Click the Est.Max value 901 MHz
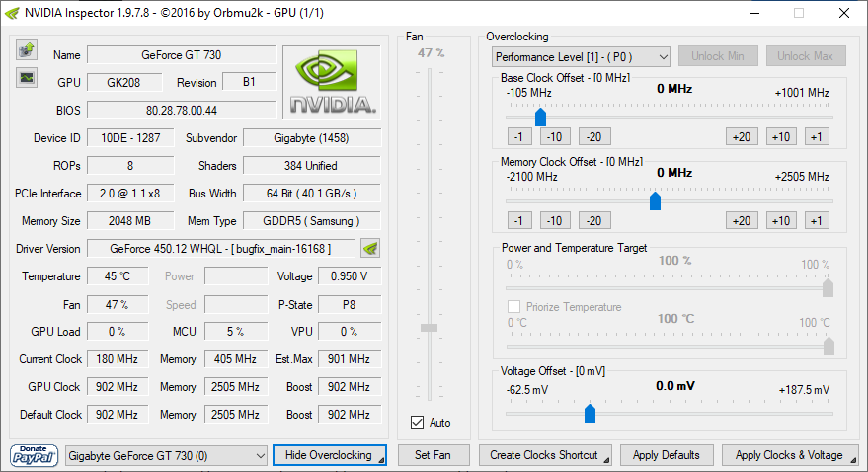Screen dimensions: 868x472 (350, 359)
